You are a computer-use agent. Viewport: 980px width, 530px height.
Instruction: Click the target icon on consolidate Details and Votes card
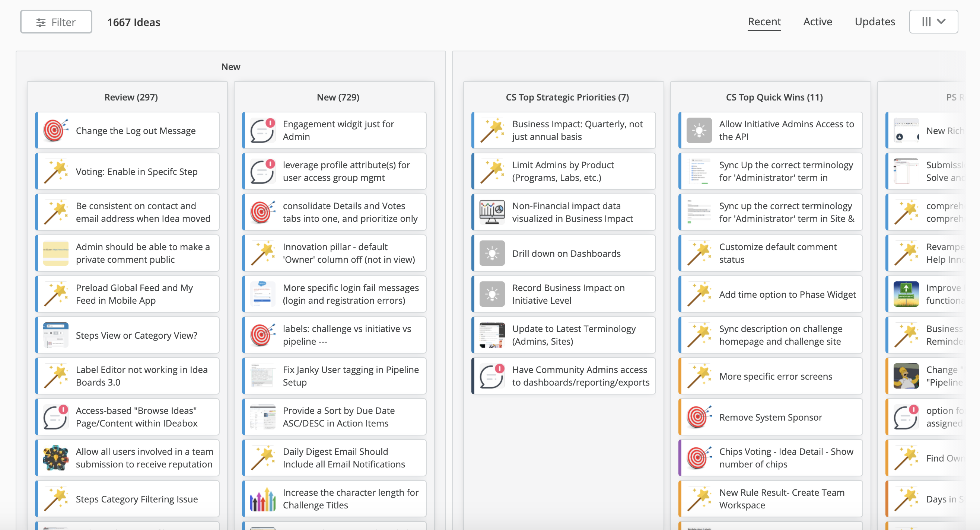point(262,212)
